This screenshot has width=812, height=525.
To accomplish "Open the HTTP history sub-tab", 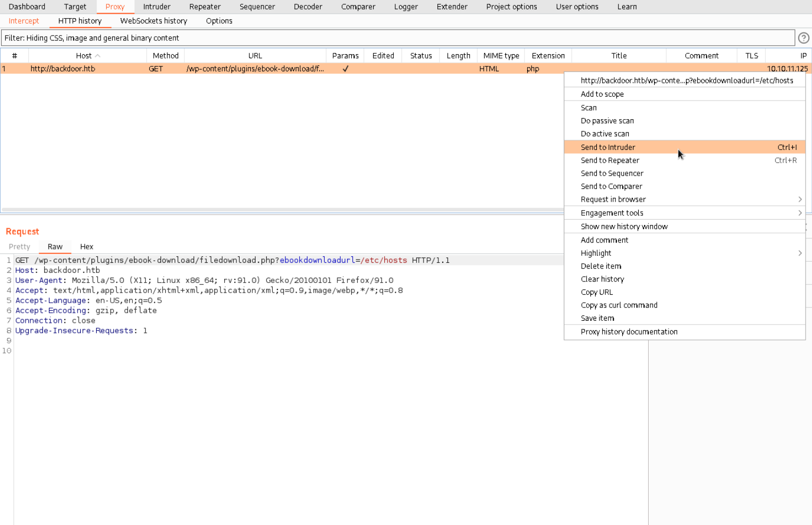I will [x=80, y=21].
